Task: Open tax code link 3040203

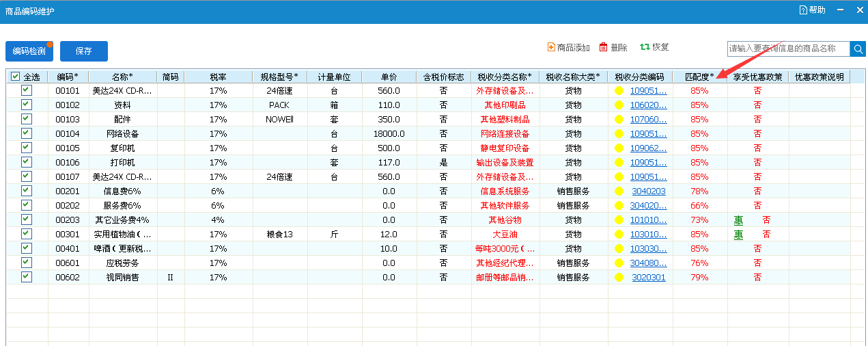Action: 648,191
